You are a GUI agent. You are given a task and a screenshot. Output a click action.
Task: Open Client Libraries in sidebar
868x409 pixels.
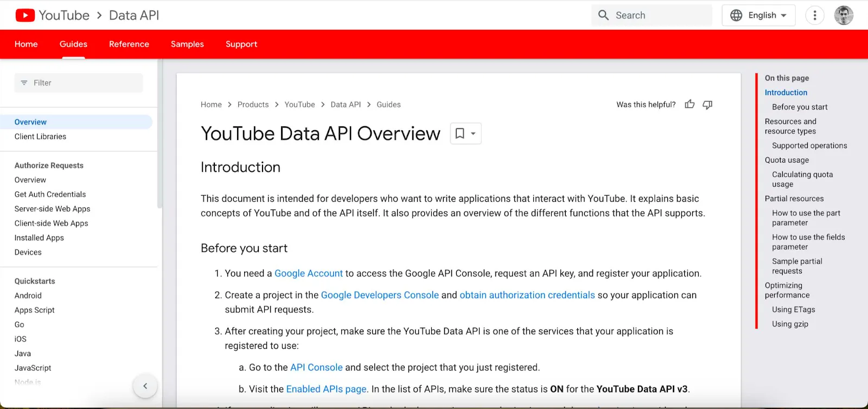coord(40,137)
